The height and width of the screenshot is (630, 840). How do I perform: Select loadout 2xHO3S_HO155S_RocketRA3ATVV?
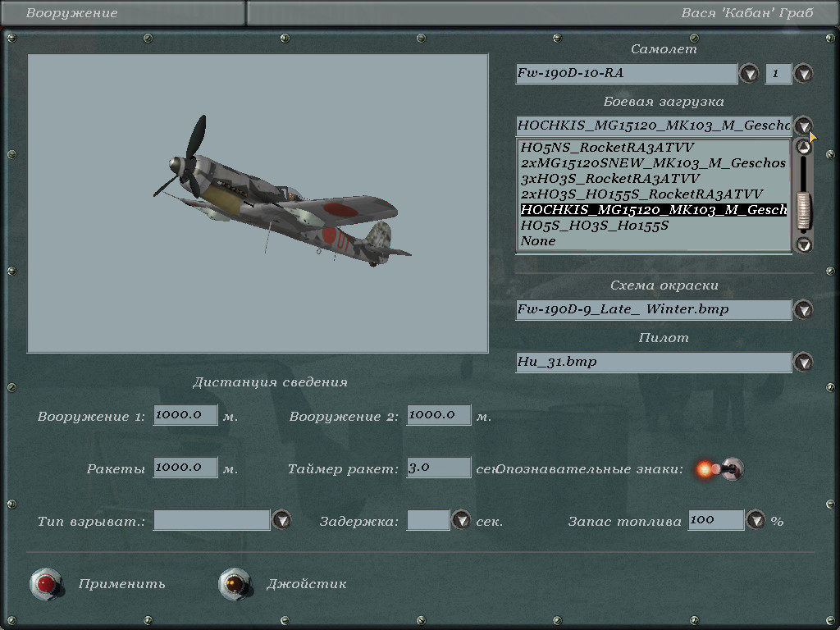[654, 194]
